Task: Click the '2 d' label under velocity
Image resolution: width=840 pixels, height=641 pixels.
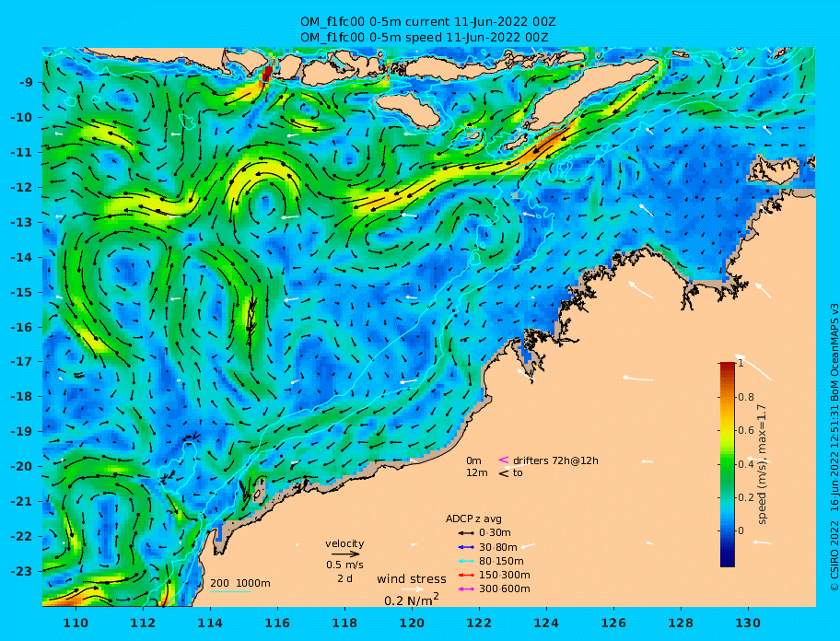Action: [344, 579]
